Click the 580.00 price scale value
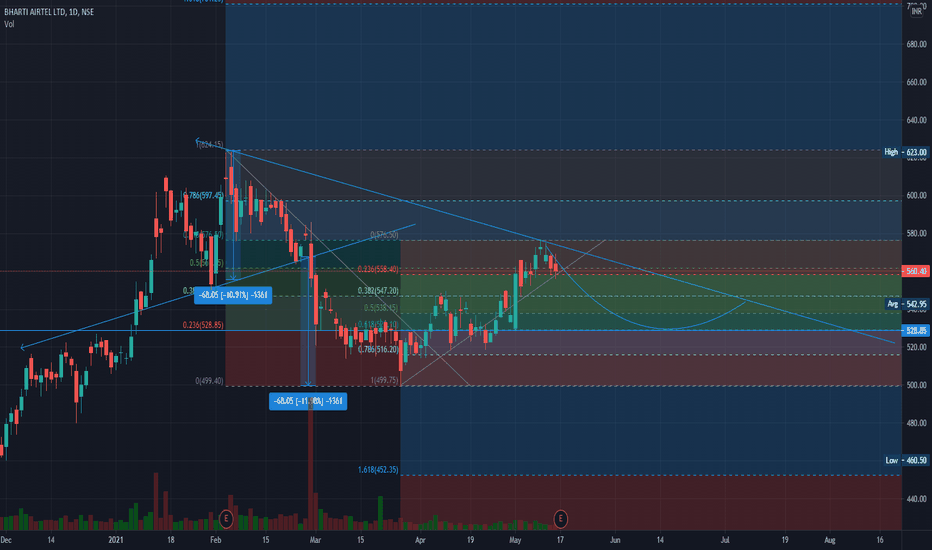 pyautogui.click(x=916, y=234)
